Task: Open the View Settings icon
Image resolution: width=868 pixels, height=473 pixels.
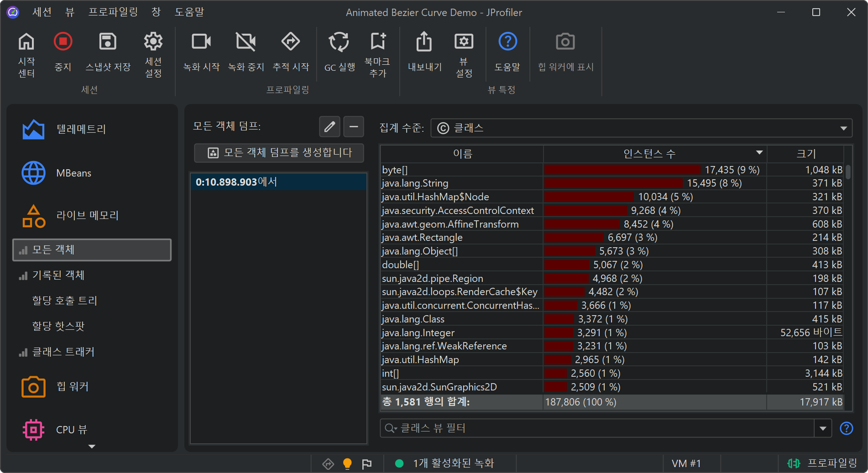Action: click(x=464, y=42)
